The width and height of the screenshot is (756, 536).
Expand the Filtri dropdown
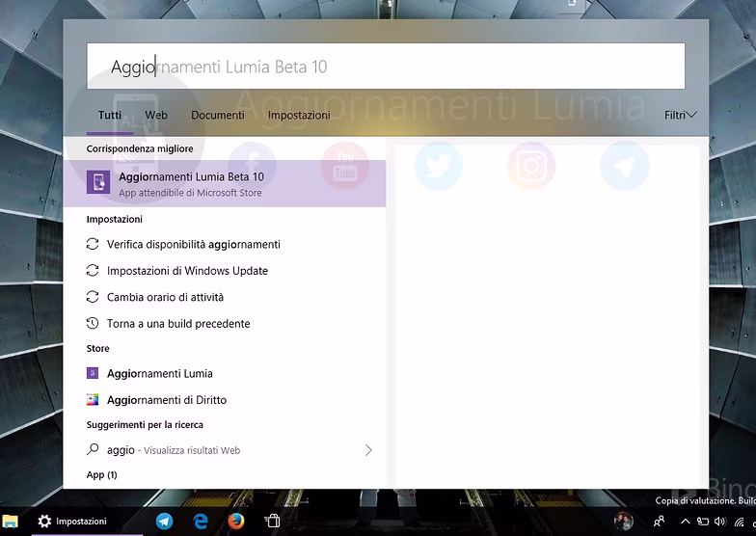pyautogui.click(x=681, y=116)
